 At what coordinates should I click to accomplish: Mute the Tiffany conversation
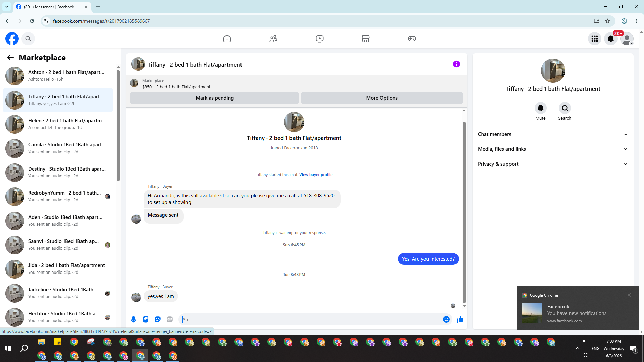tap(541, 108)
